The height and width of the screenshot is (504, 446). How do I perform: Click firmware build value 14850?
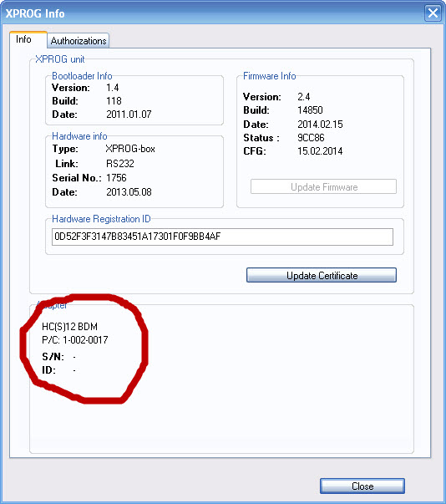coord(310,110)
